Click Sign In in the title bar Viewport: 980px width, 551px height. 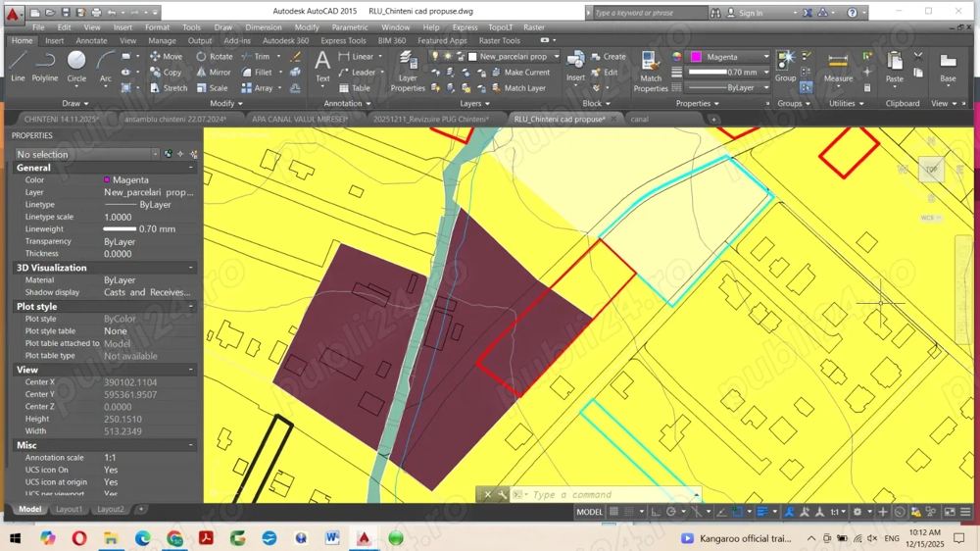(750, 13)
